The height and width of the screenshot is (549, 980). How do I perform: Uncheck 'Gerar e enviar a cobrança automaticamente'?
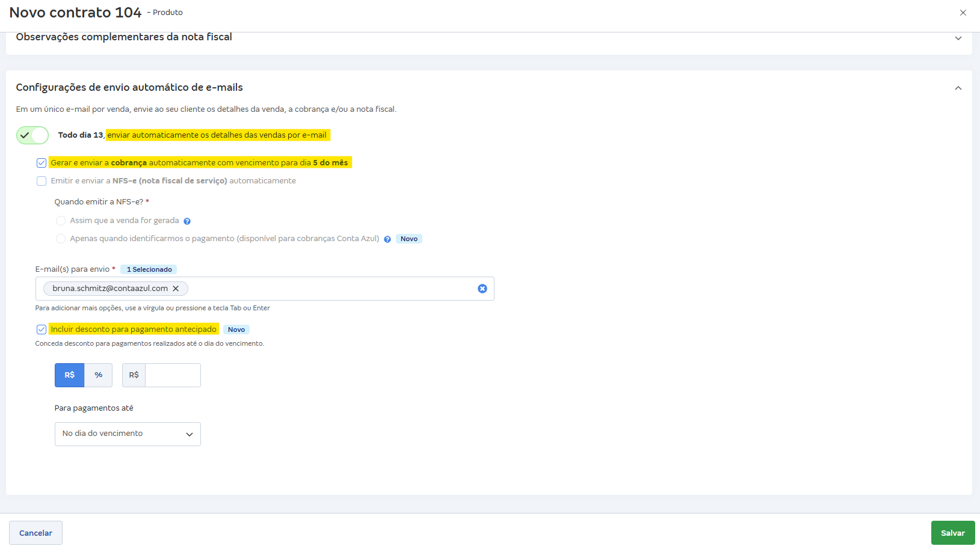tap(41, 162)
